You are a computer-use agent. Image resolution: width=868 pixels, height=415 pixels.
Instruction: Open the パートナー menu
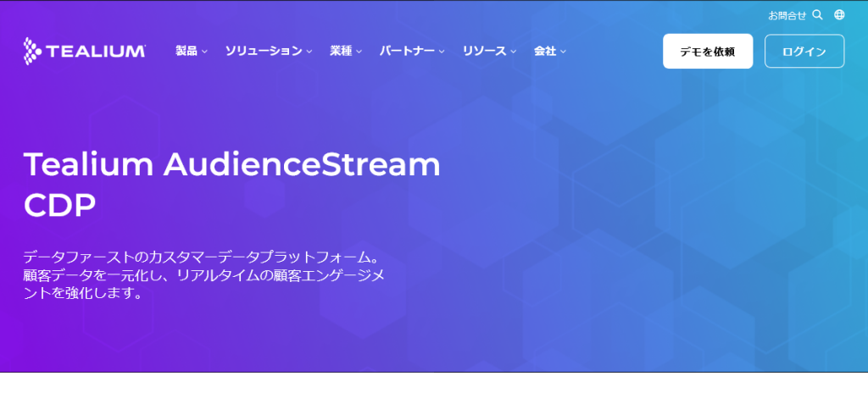(x=407, y=51)
